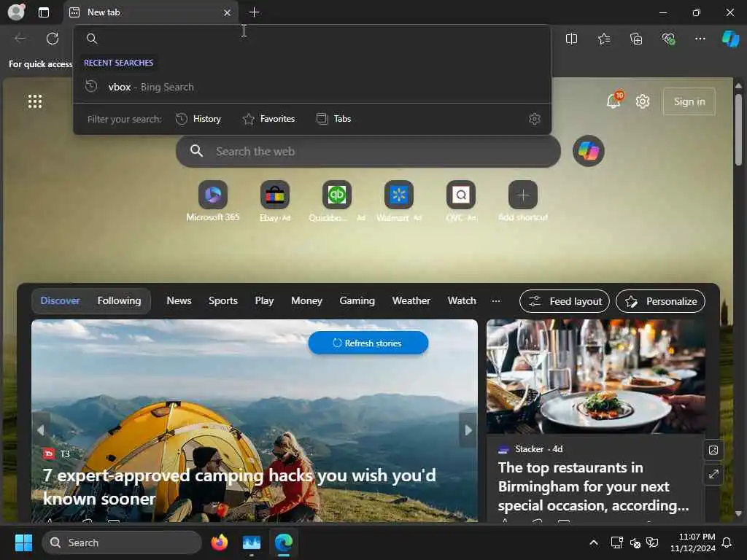747x560 pixels.
Task: Go to next story in carousel
Action: pos(468,430)
